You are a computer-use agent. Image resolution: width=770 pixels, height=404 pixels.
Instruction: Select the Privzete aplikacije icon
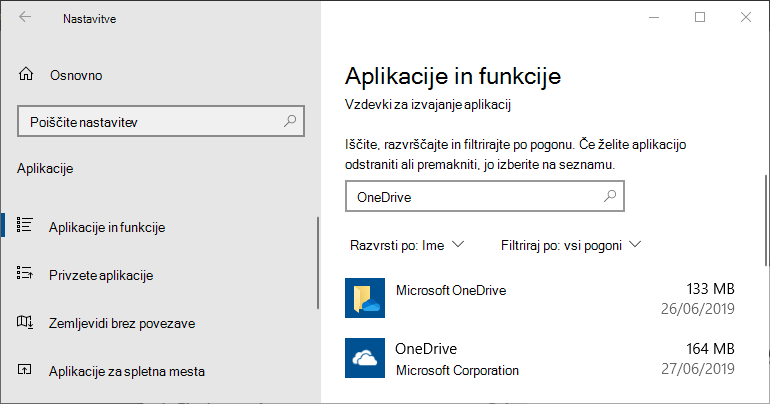point(25,273)
